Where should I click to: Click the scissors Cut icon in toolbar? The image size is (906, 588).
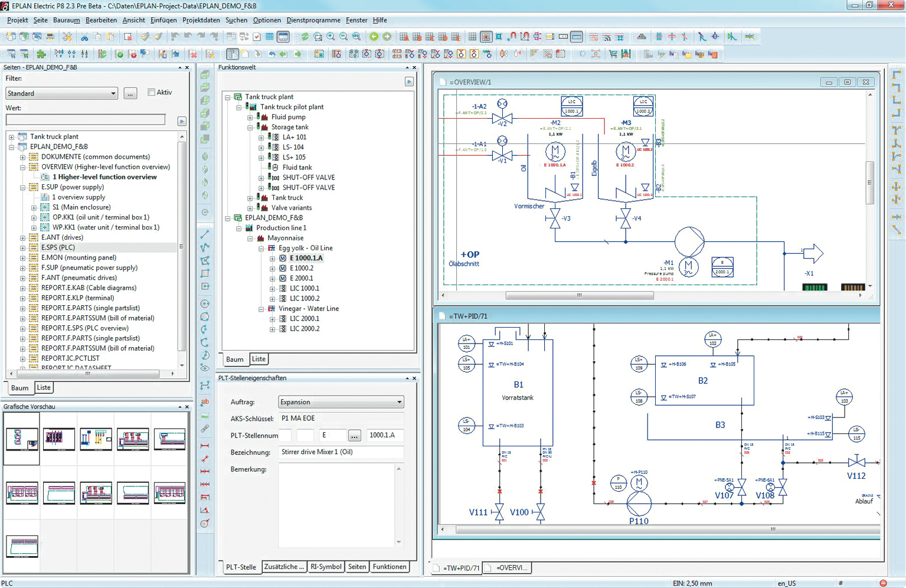84,37
